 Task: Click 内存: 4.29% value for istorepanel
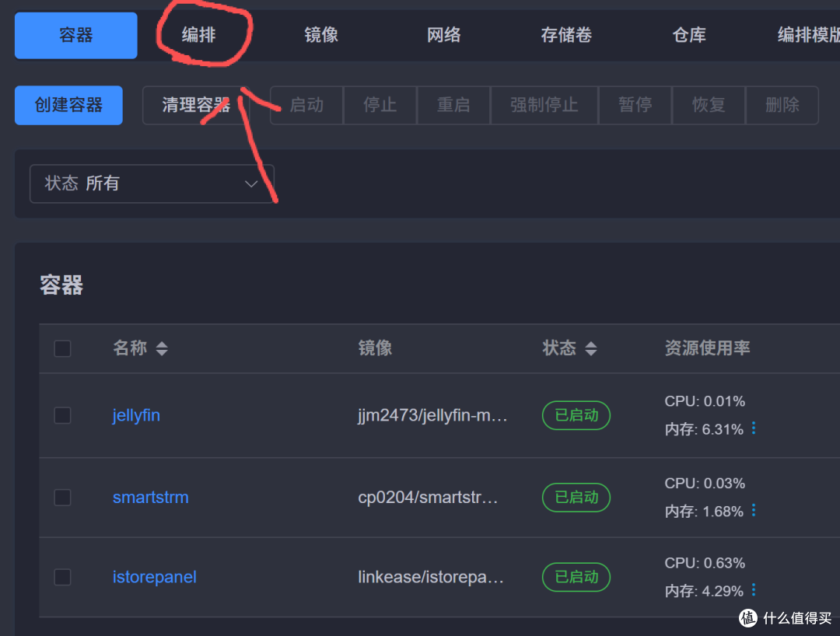(x=704, y=591)
